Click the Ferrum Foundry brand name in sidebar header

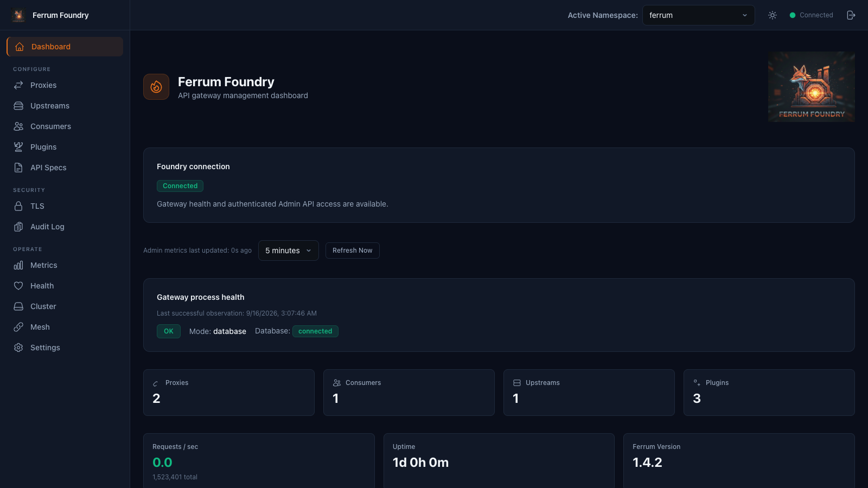pyautogui.click(x=60, y=15)
